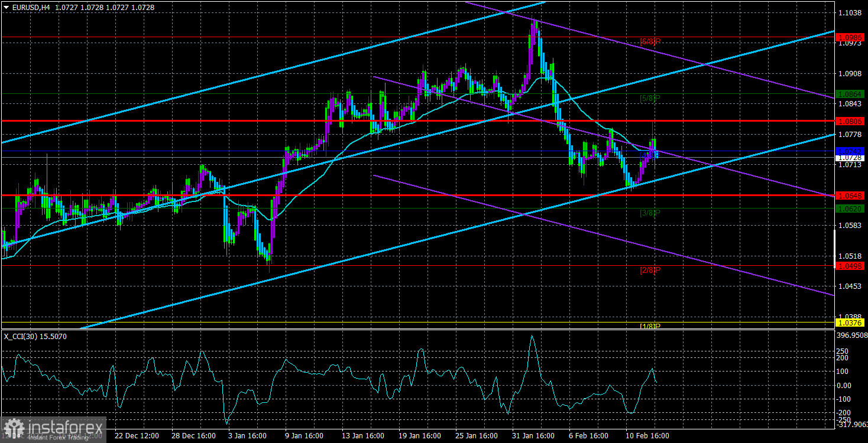Click the 28 Dec 16:00 time label

195,436
